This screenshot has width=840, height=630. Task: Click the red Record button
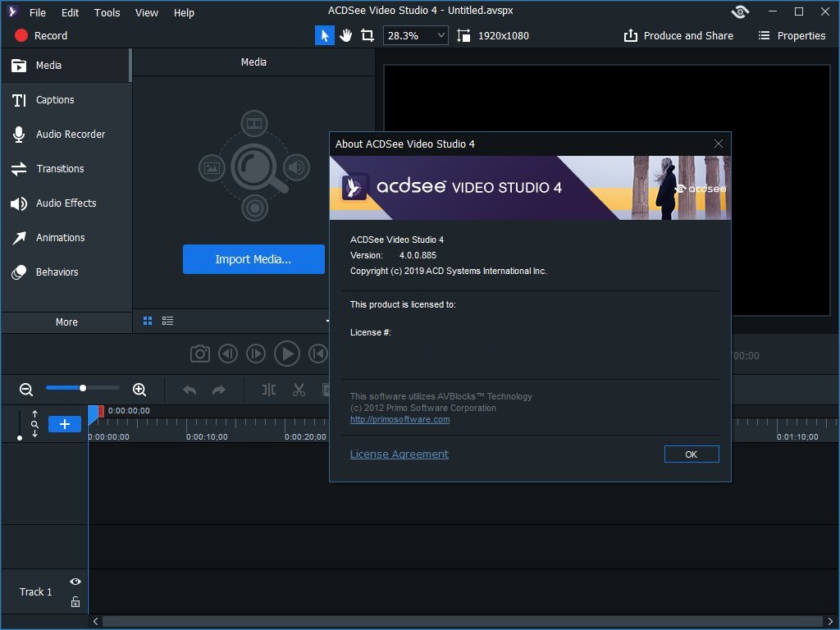click(41, 35)
